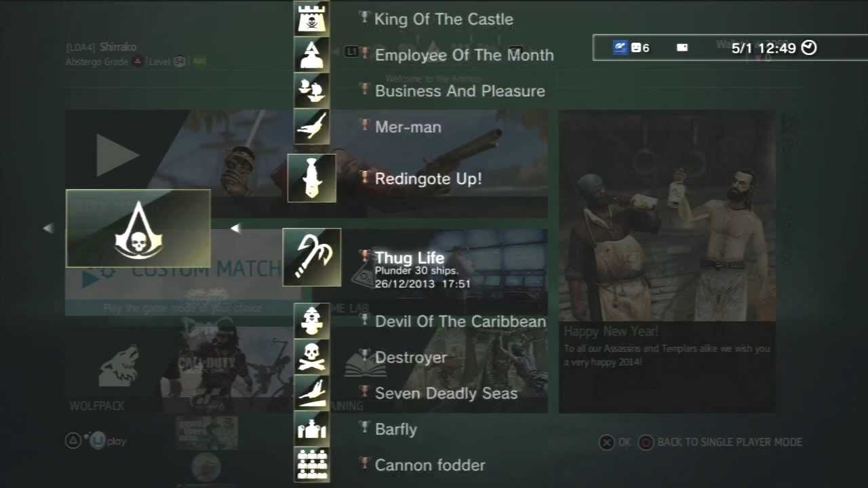Click the clock icon next to time

[x=809, y=47]
